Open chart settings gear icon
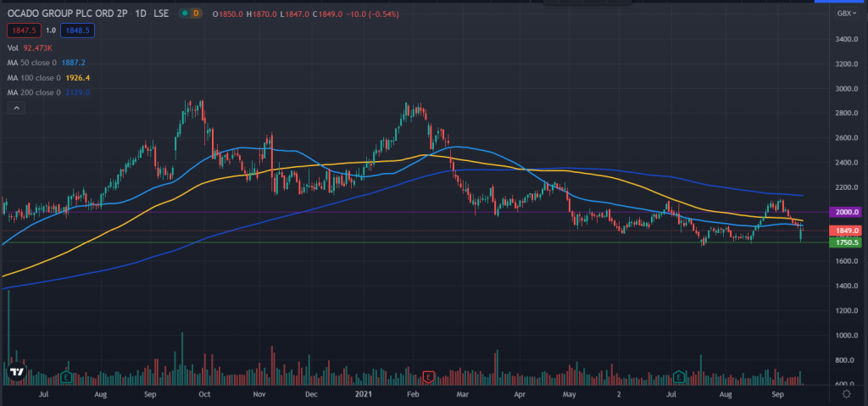This screenshot has width=868, height=406. [846, 394]
